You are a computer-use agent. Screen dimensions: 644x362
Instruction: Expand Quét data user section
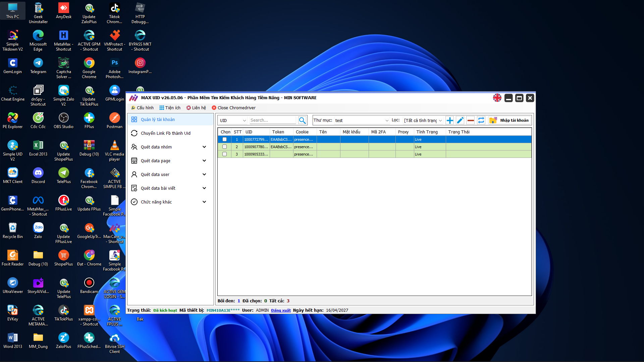170,175
